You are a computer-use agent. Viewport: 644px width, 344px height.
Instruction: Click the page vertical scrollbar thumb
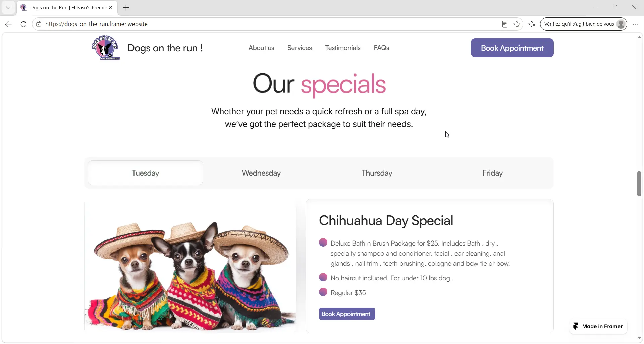click(x=639, y=184)
